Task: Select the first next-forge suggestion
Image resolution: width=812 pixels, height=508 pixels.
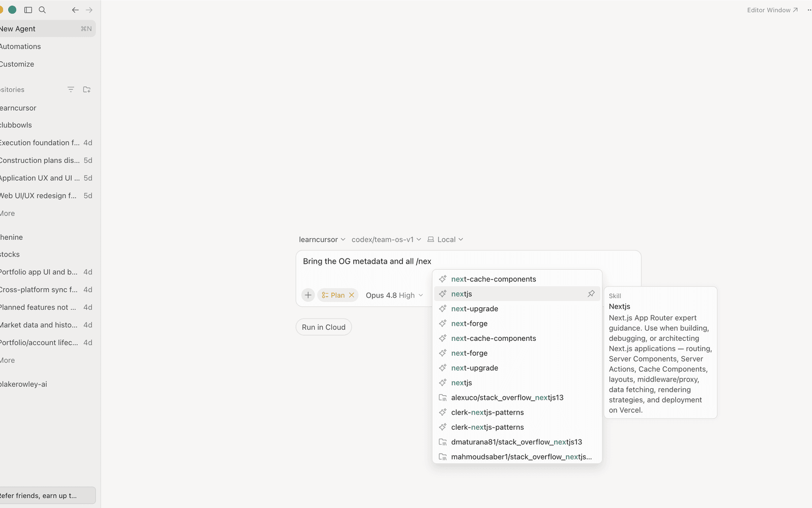Action: coord(517,323)
